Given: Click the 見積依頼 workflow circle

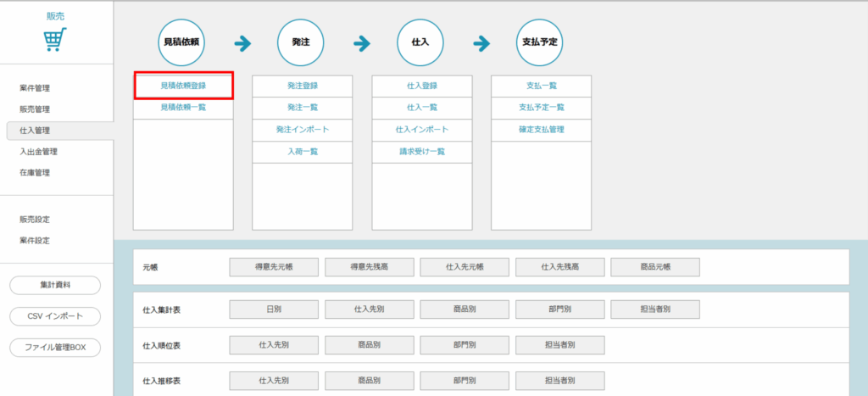Looking at the screenshot, I should point(183,42).
